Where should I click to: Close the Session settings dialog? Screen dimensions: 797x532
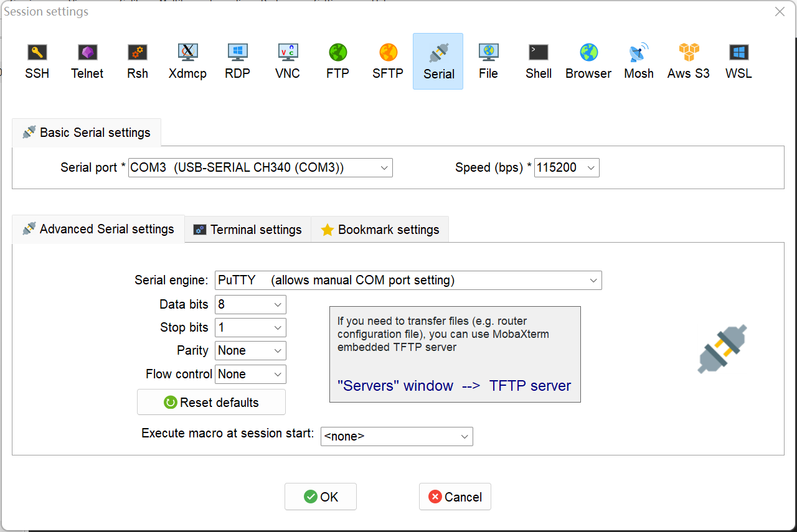[780, 11]
